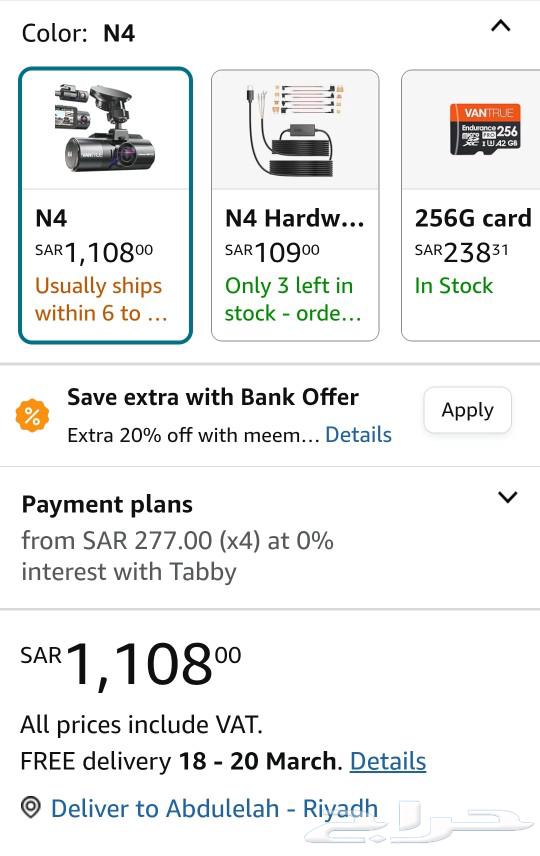Screen dimensions: 540x856
Task: Select the N4 dash cam option
Action: click(105, 205)
